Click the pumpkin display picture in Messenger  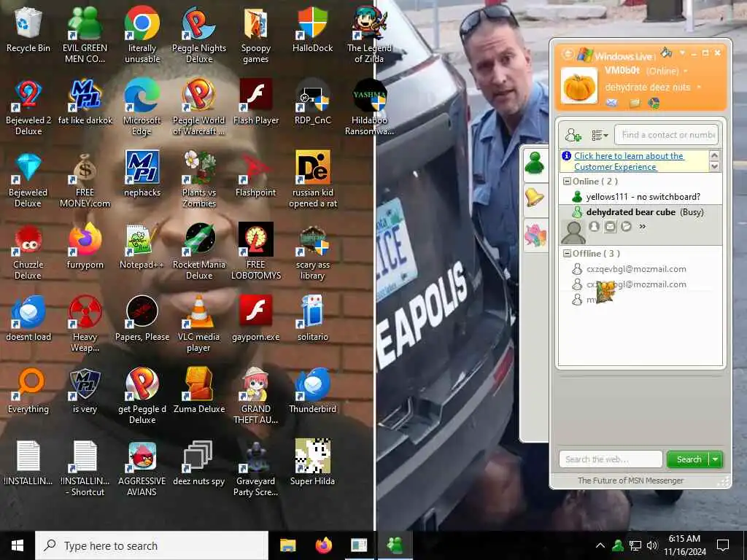pos(579,86)
